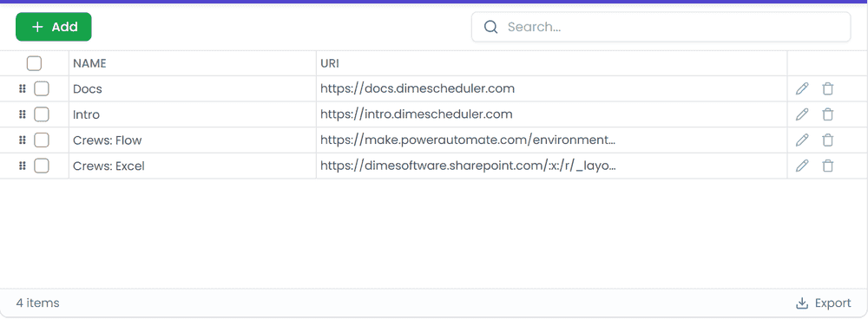Check the Intro row checkbox
Screen dimensions: 868x319
pos(42,114)
